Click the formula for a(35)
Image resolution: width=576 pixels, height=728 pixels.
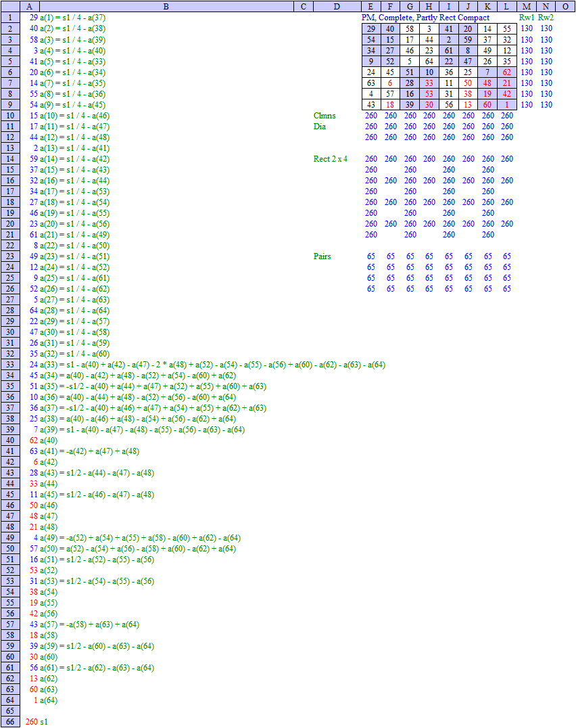153,386
